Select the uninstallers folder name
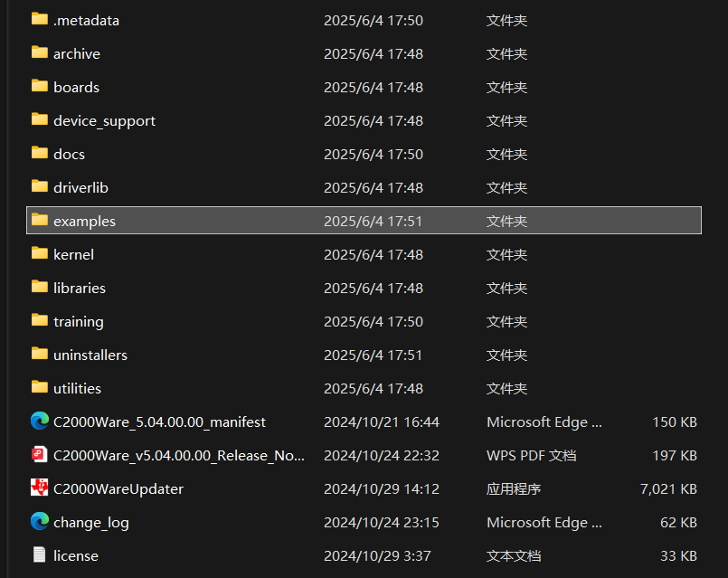Image resolution: width=728 pixels, height=578 pixels. (x=90, y=355)
